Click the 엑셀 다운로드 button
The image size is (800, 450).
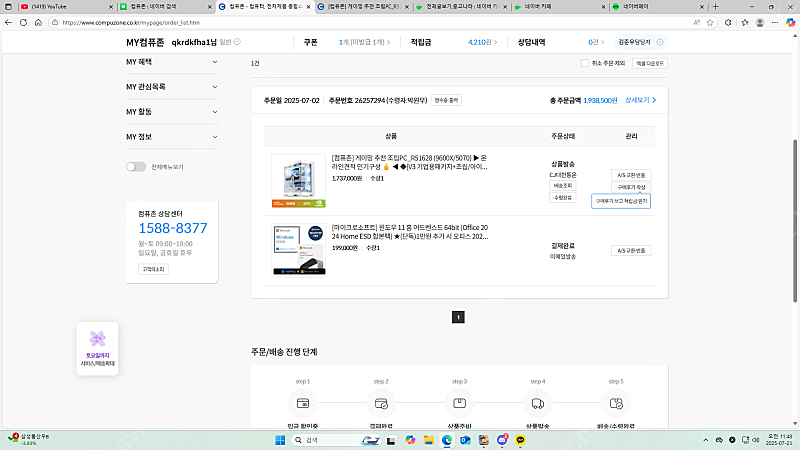[650, 63]
